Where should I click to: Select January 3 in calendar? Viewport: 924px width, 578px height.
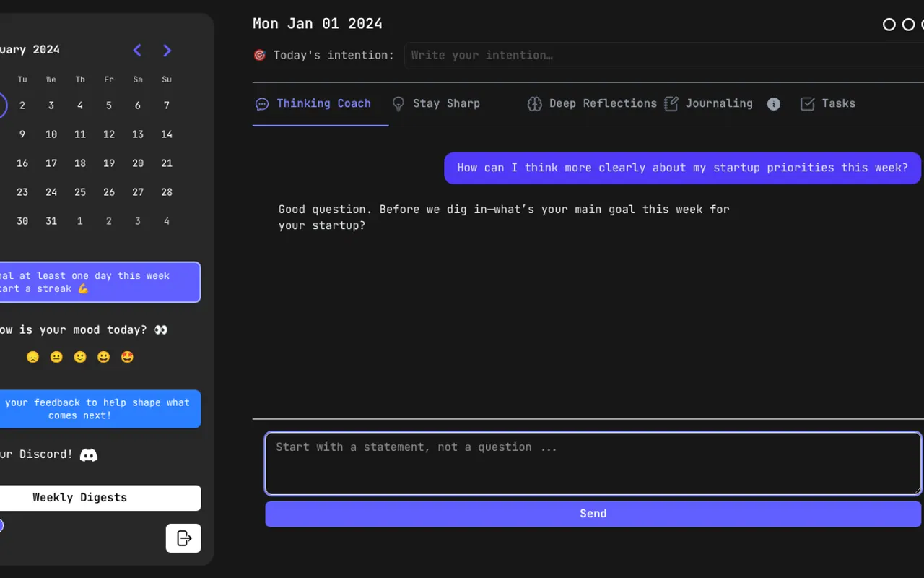[51, 105]
